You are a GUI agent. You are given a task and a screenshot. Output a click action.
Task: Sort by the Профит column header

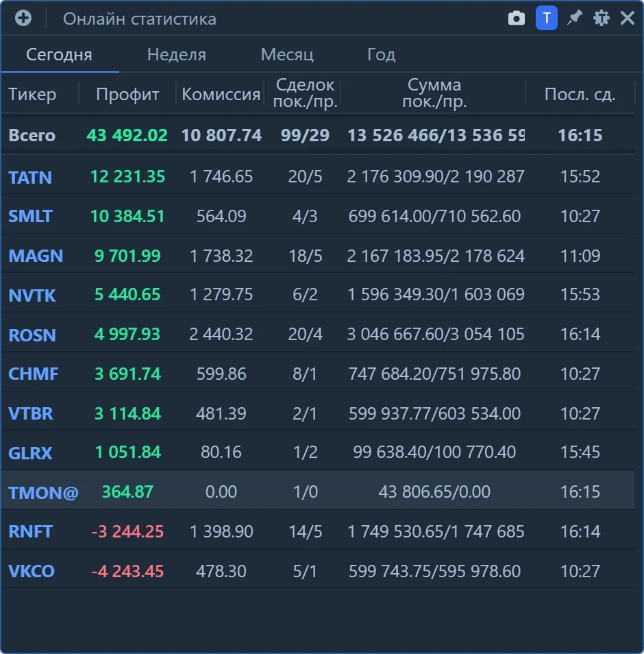(x=127, y=95)
